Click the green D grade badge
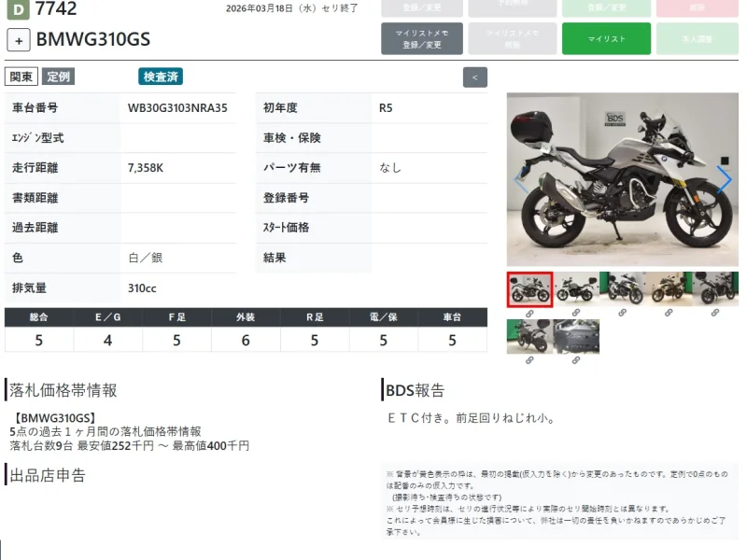The image size is (747, 560). pos(18,9)
